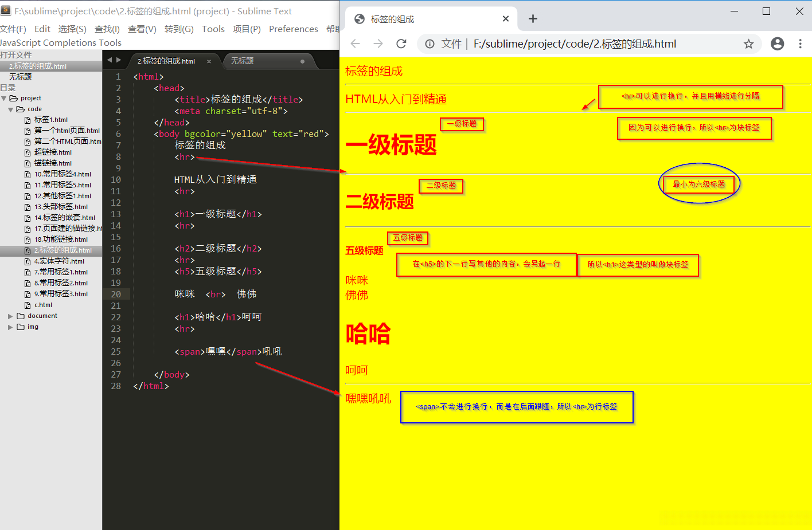The image size is (812, 530).
Task: Click the browser back navigation arrow
Action: 355,43
